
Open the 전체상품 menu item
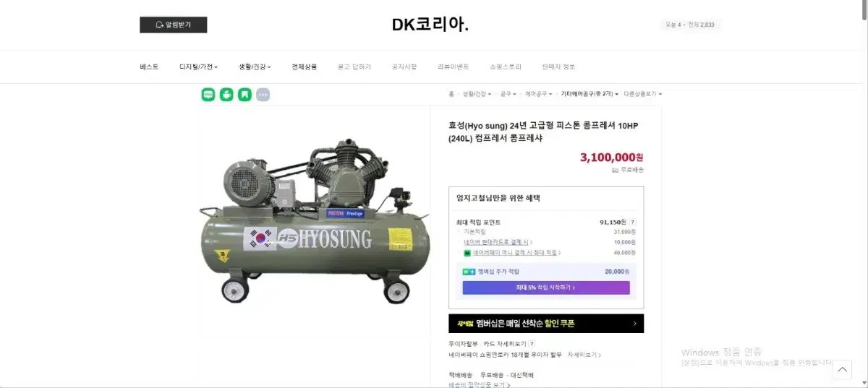(304, 66)
